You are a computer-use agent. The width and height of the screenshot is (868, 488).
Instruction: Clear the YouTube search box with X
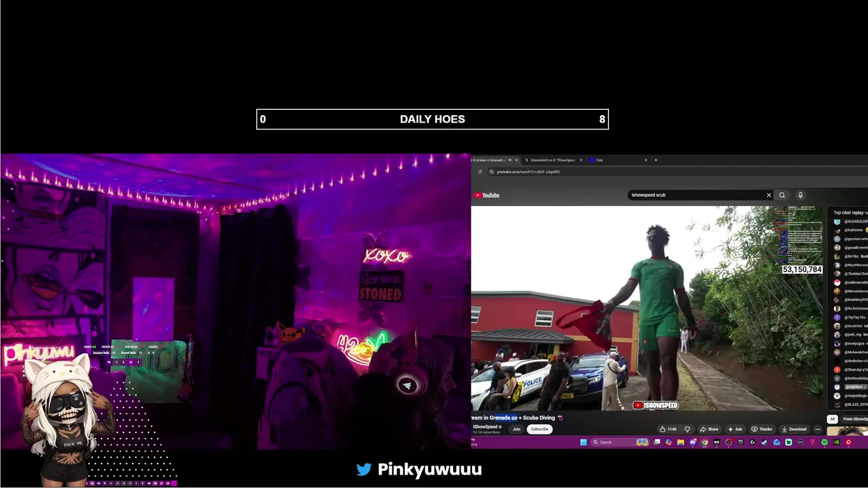pyautogui.click(x=768, y=195)
